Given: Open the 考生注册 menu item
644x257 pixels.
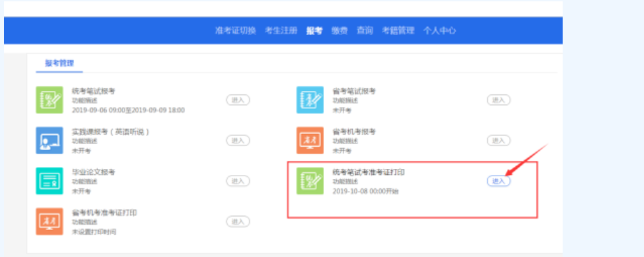Looking at the screenshot, I should [281, 30].
